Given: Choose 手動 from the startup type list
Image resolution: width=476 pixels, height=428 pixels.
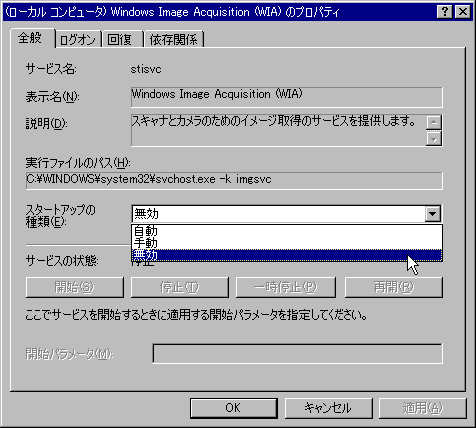Looking at the screenshot, I should 287,243.
